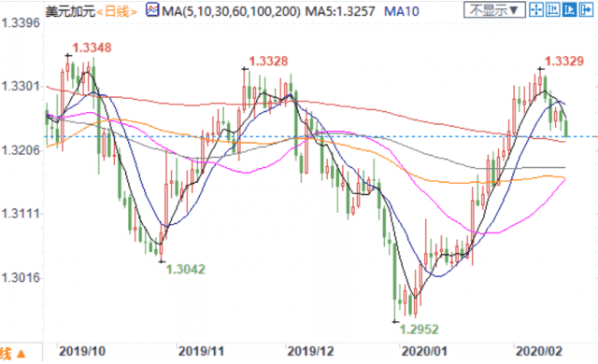Expand the orange triangle at bottom-left
The image size is (598, 364).
point(21,355)
